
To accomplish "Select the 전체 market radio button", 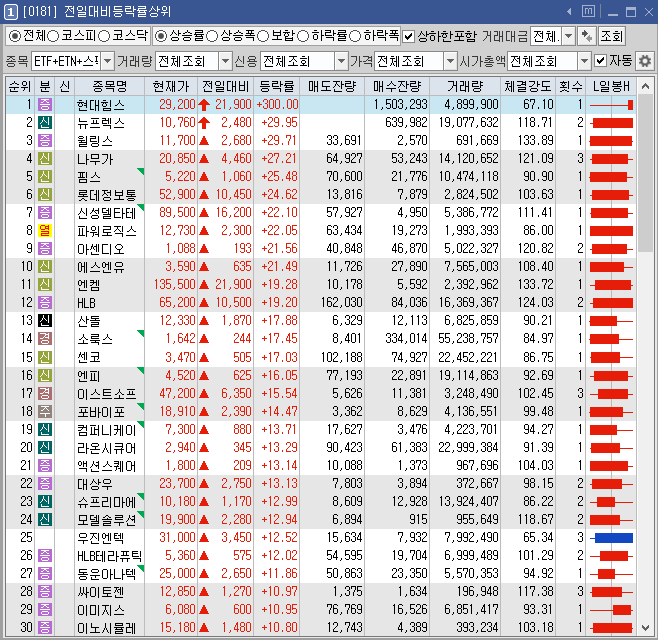I will click(15, 36).
